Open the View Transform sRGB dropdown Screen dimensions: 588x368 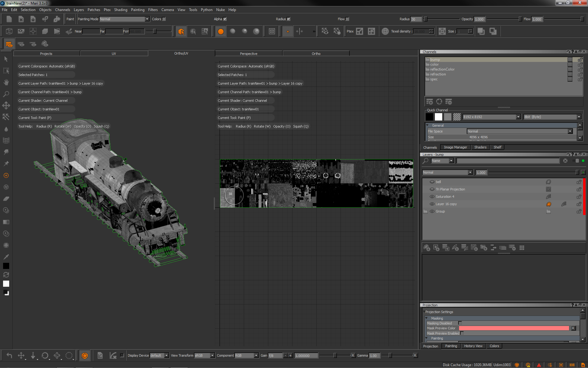pyautogui.click(x=205, y=355)
